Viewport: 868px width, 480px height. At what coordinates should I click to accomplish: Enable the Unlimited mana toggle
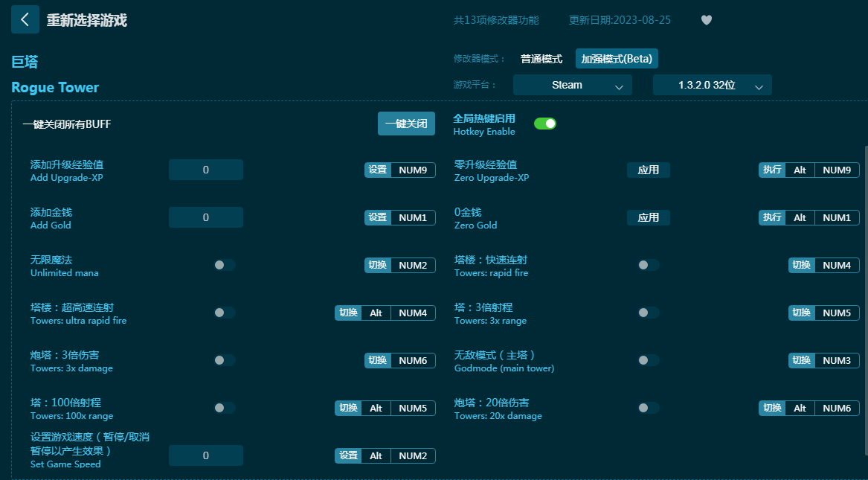click(x=224, y=265)
